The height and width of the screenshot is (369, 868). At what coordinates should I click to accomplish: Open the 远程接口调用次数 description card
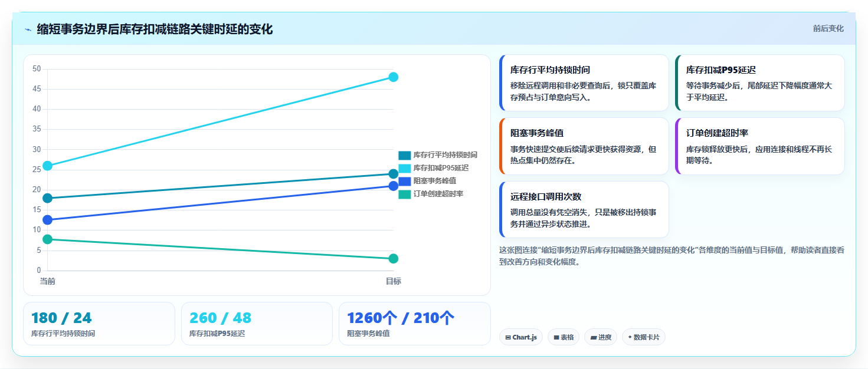[x=584, y=209]
